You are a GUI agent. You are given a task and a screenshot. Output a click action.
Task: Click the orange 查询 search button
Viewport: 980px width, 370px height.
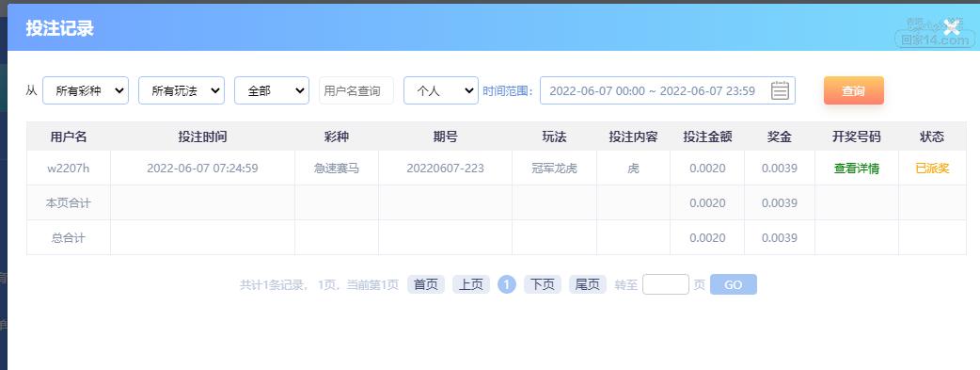point(854,90)
